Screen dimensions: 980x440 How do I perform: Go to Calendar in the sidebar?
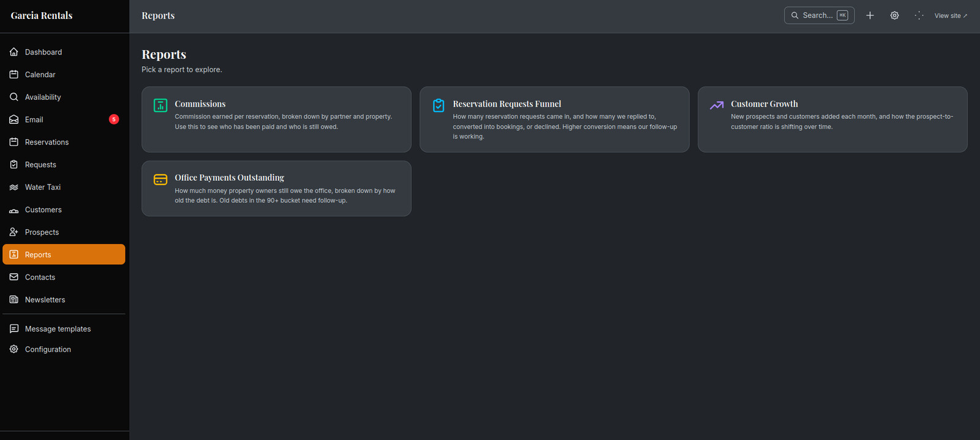(64, 74)
